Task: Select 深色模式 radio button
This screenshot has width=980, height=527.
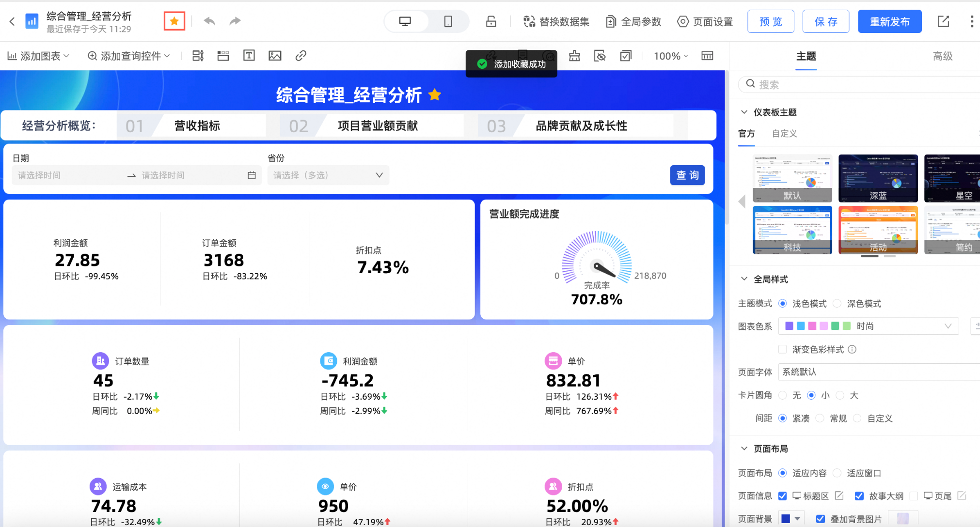Action: (837, 303)
